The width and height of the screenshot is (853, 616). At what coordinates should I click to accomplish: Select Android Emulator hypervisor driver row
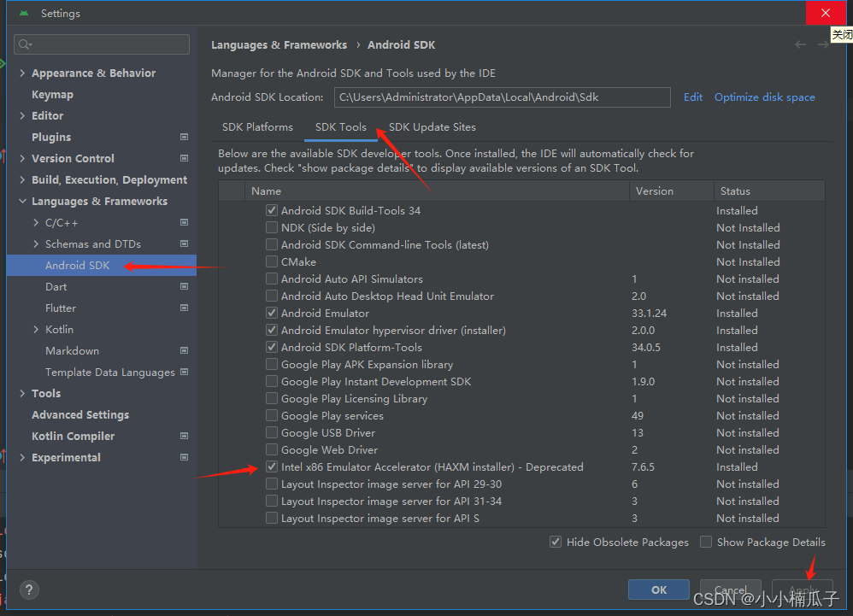pyautogui.click(x=521, y=330)
